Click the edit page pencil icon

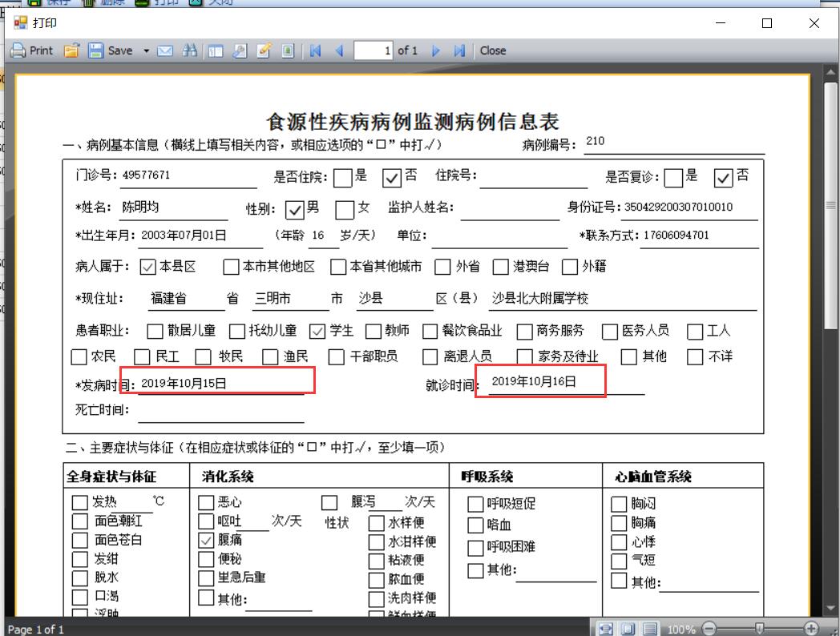[264, 50]
